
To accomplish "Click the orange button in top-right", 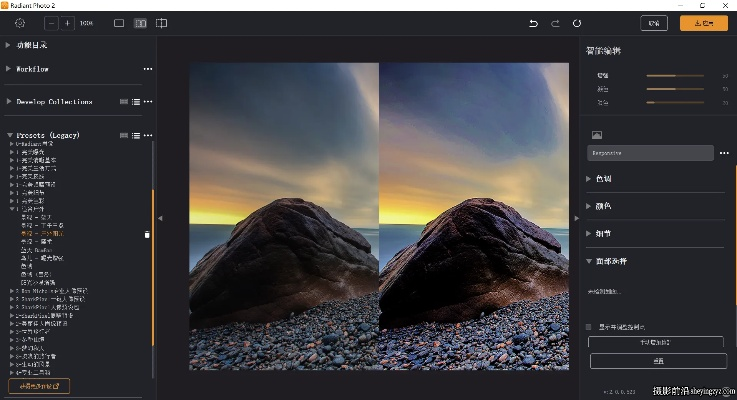I will pyautogui.click(x=704, y=23).
